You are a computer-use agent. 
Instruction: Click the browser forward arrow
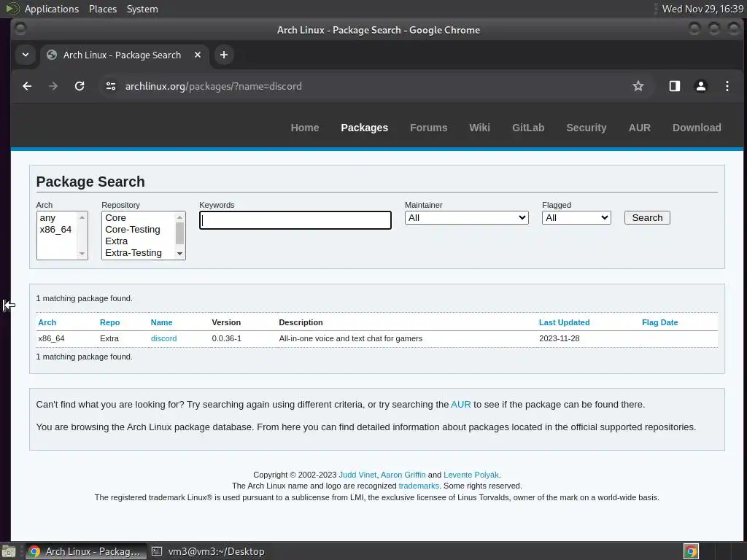53,86
